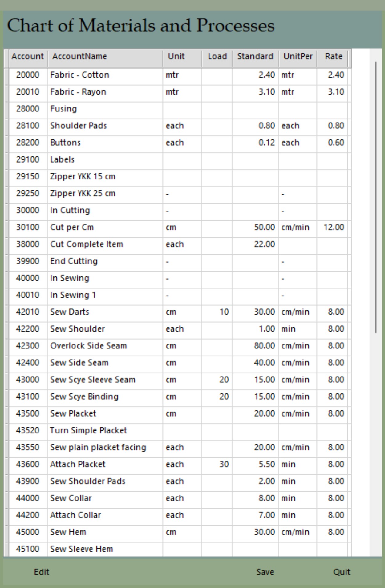Click the Standard column header
This screenshot has height=588, width=385.
coord(255,57)
